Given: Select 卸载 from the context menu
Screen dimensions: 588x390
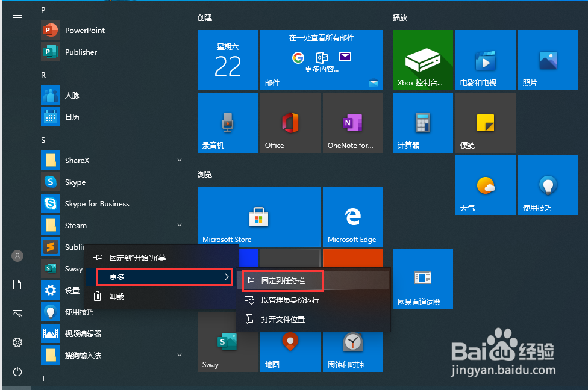Looking at the screenshot, I should [x=161, y=296].
